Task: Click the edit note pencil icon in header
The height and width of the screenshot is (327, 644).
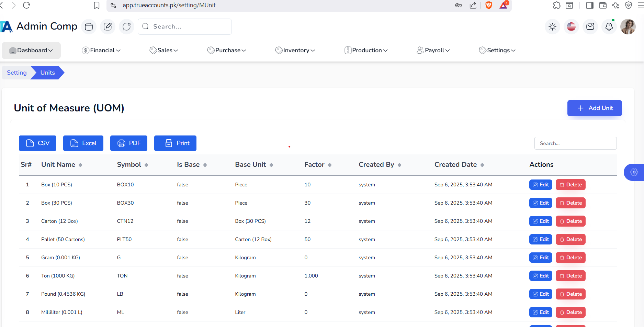Action: 108,27
